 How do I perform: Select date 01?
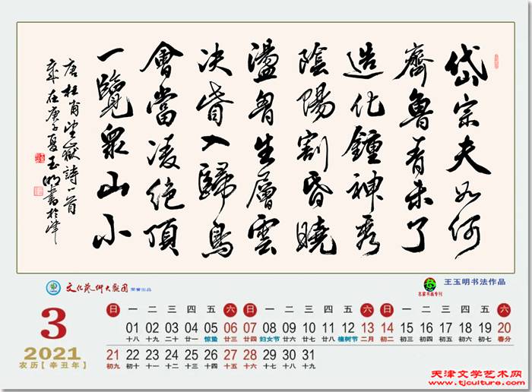tap(132, 328)
